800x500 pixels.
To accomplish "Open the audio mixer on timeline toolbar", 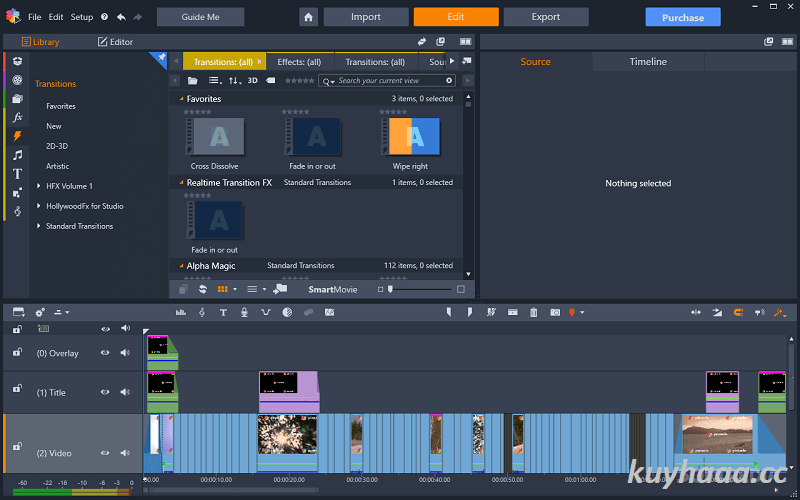I will pos(181,312).
